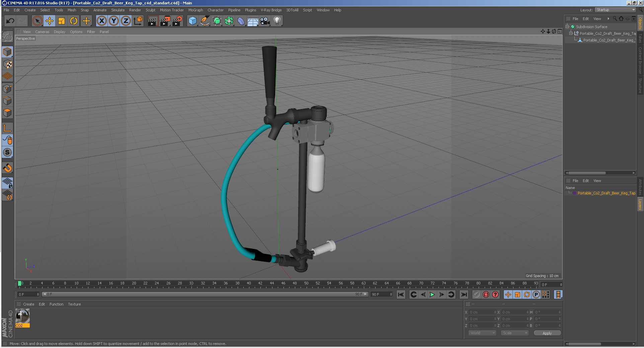Click the Undo arrow icon

click(x=10, y=21)
